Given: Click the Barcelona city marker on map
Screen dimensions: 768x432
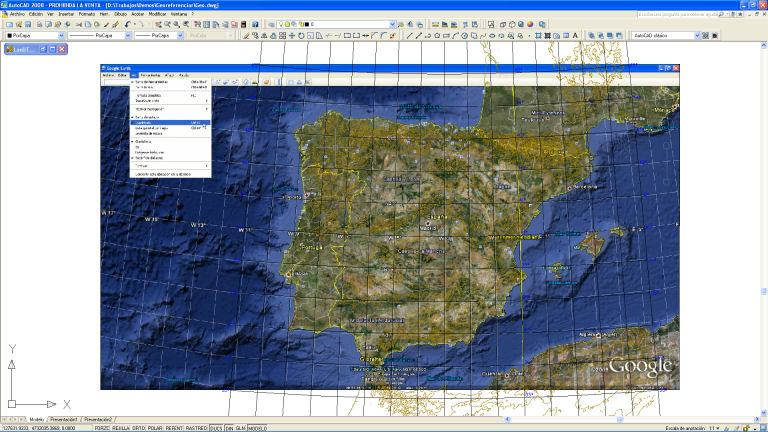Looking at the screenshot, I should [569, 188].
